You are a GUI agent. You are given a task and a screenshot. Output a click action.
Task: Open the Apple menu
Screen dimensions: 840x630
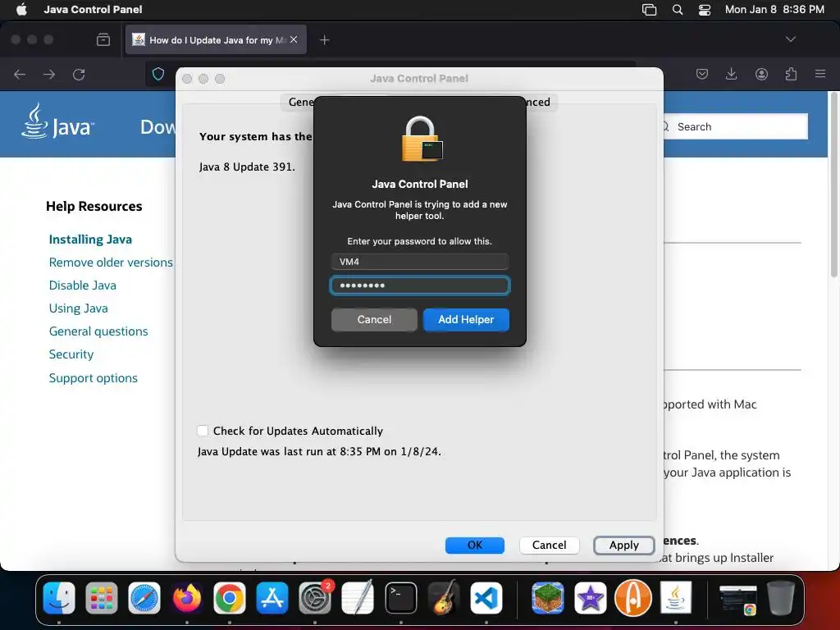21,10
